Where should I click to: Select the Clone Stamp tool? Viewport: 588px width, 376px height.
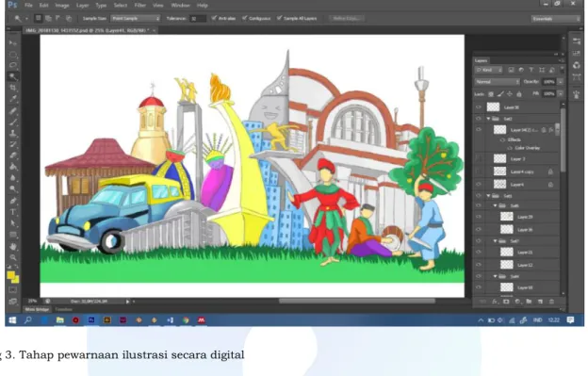click(x=13, y=133)
